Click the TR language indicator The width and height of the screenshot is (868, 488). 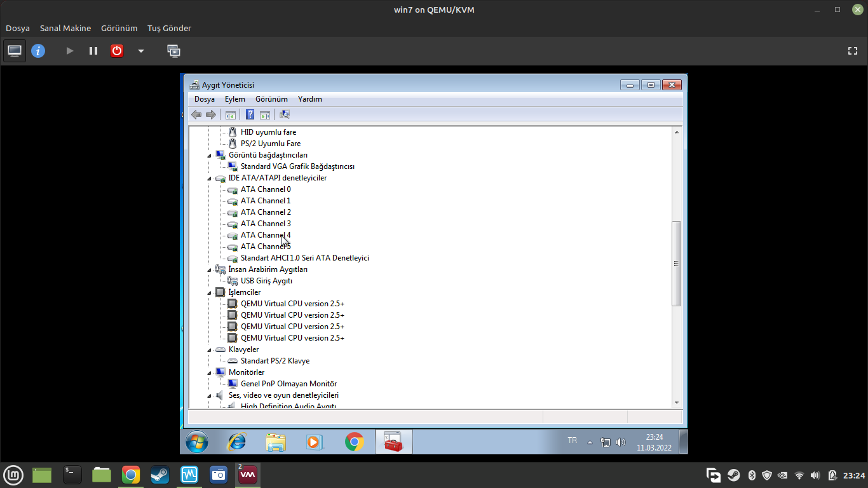pyautogui.click(x=573, y=440)
